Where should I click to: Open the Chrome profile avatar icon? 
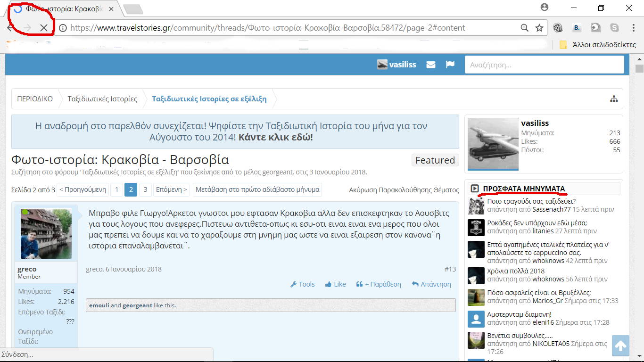pos(545,8)
